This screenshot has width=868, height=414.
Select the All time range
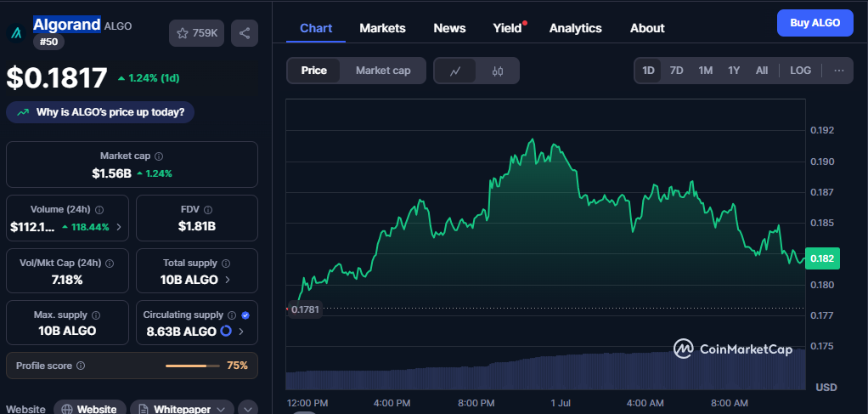762,71
